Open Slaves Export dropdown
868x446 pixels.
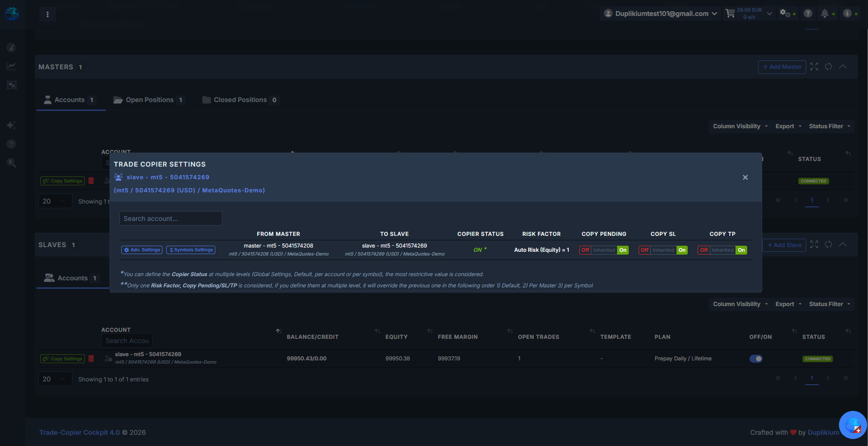point(788,304)
